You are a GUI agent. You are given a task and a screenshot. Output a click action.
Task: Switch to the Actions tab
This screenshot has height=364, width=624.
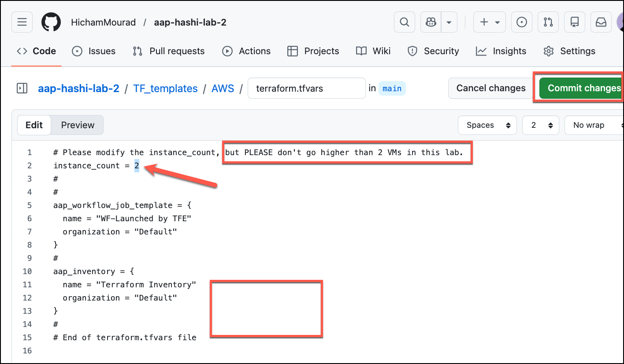246,51
